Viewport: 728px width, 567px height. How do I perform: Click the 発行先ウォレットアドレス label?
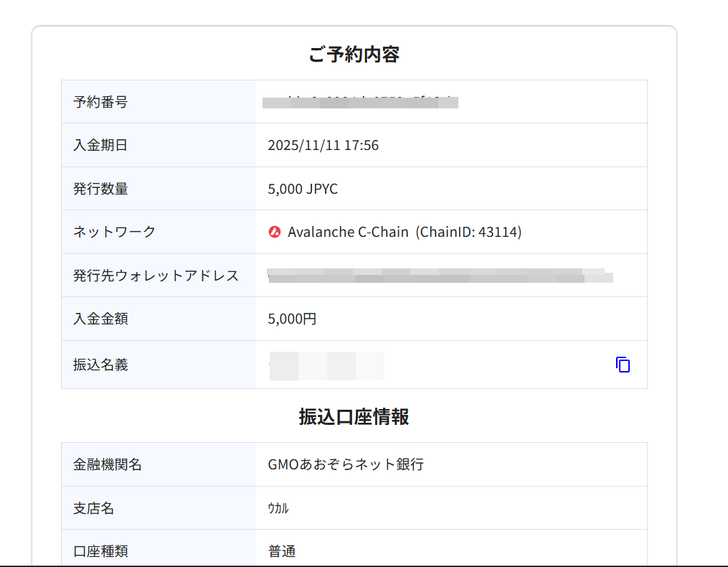(x=156, y=275)
